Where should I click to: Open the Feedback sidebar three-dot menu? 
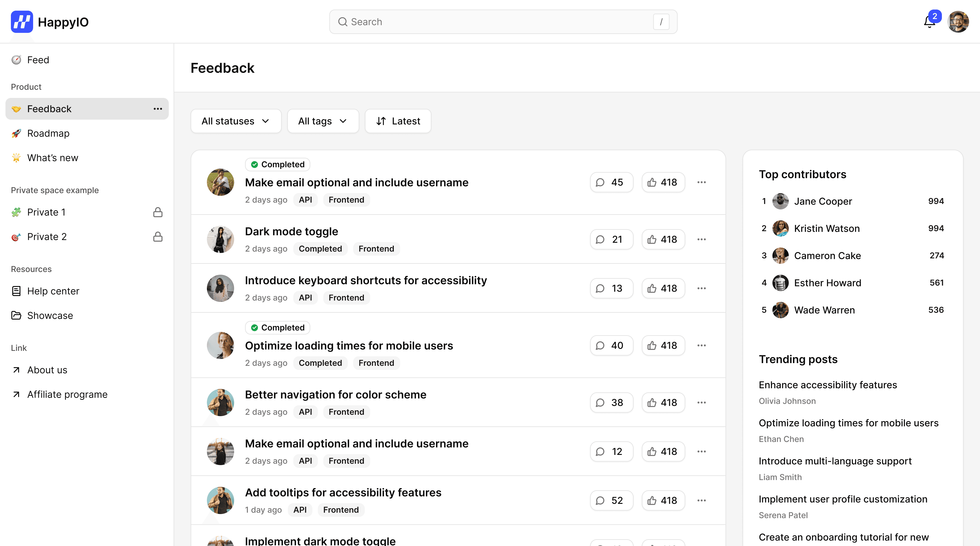pos(157,109)
